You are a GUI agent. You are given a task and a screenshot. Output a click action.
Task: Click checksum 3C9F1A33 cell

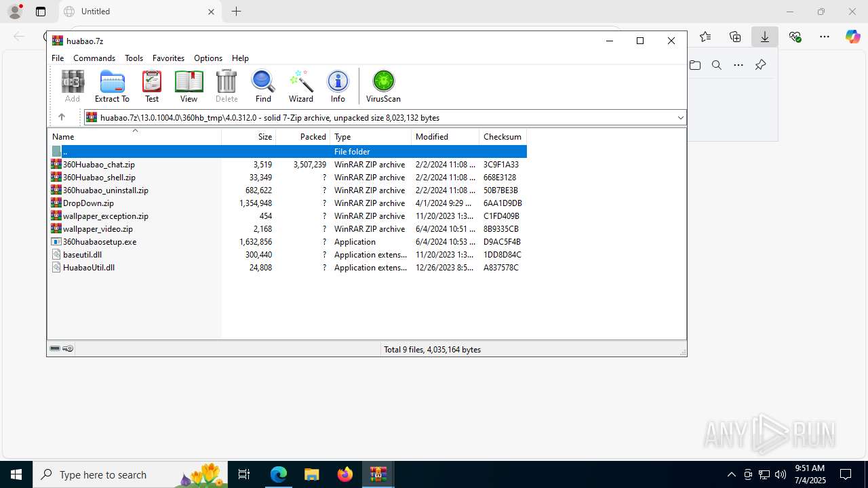pyautogui.click(x=501, y=165)
